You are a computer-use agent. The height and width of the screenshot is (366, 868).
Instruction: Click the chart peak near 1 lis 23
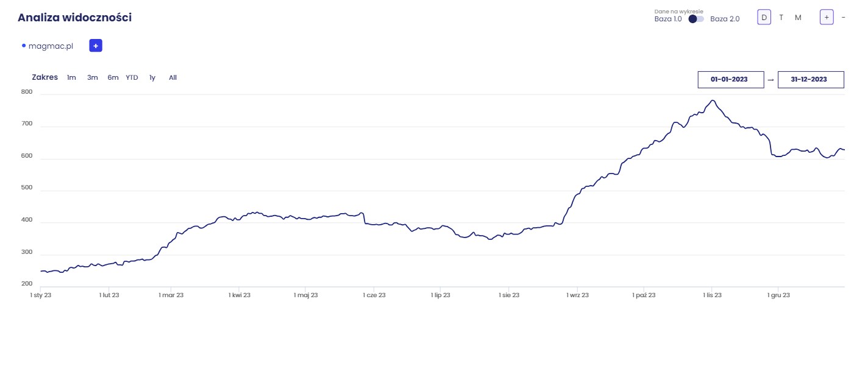point(712,100)
